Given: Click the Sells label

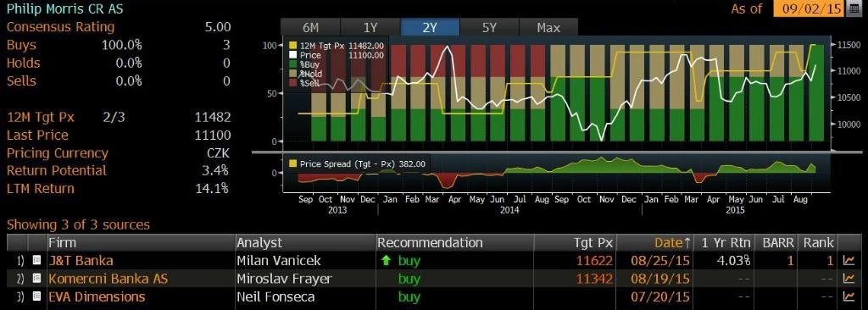Looking at the screenshot, I should 21,80.
